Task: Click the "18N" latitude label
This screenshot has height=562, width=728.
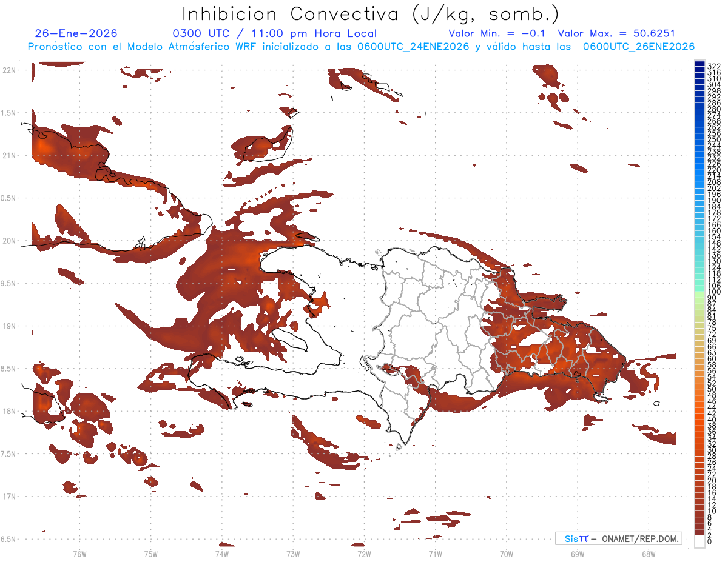Action: coord(10,411)
